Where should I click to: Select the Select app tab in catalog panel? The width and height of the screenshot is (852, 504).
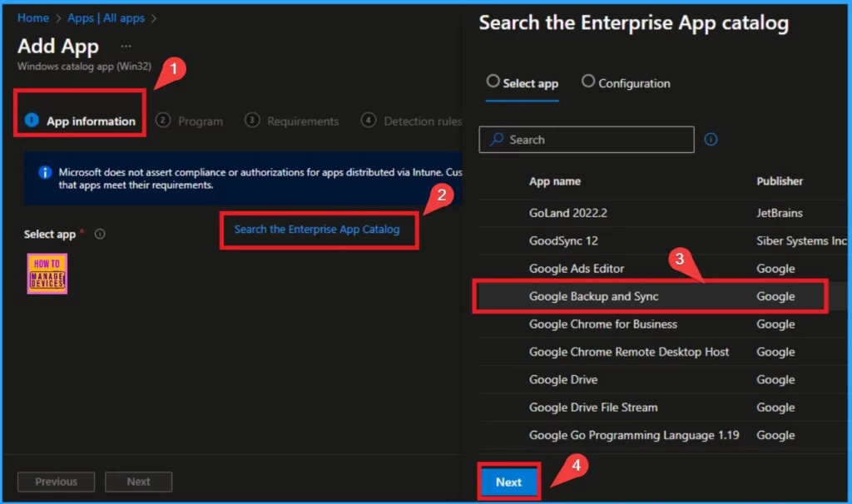point(523,83)
